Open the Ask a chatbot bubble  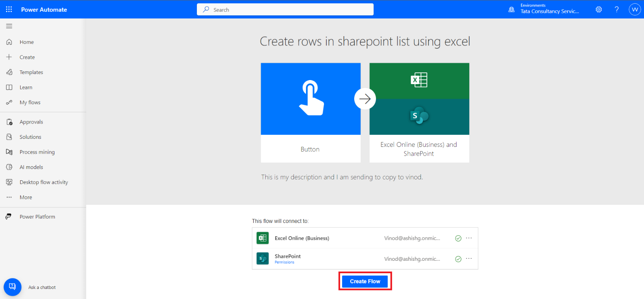(12, 287)
